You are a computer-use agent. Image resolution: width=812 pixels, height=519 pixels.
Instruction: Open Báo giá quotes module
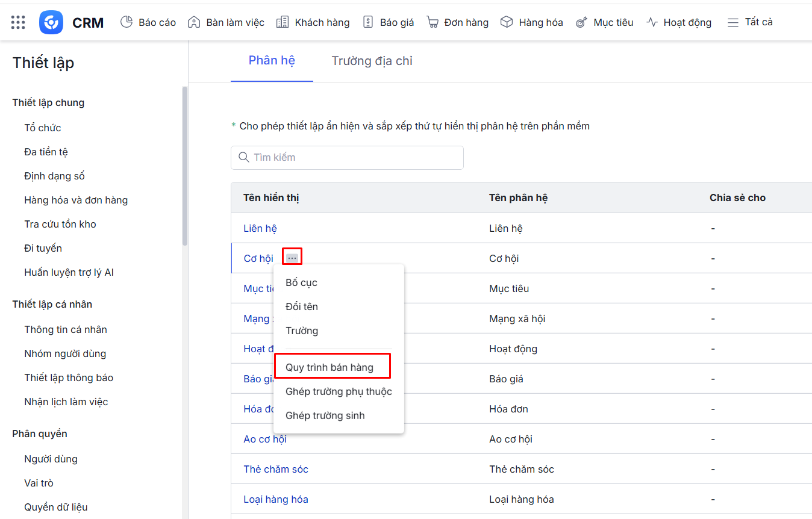(x=389, y=22)
